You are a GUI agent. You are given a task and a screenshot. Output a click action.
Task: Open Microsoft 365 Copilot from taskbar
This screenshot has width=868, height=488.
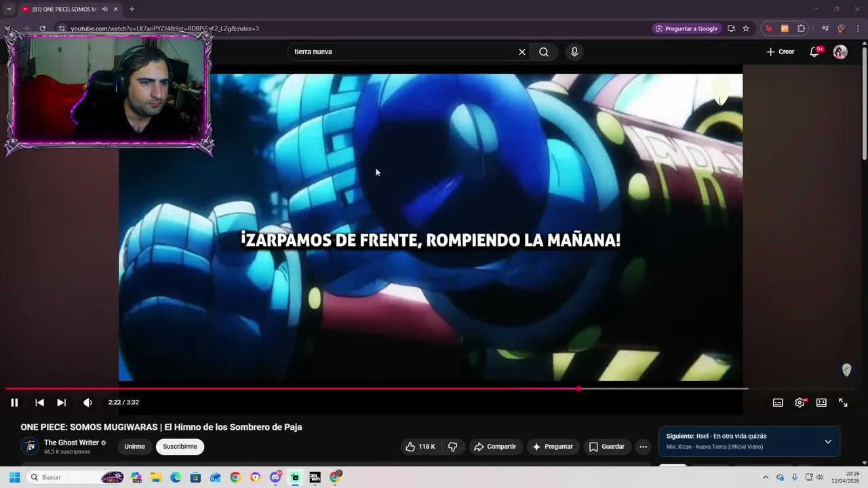[x=136, y=477]
